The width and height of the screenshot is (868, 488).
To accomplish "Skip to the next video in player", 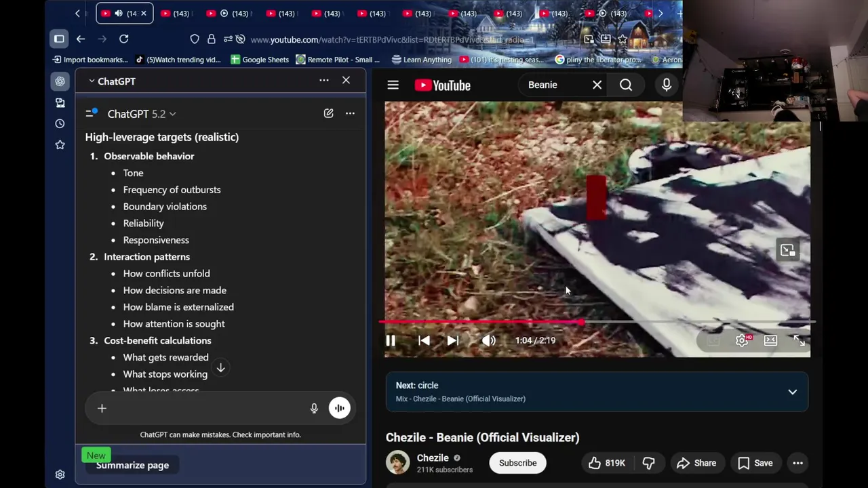I will (453, 341).
